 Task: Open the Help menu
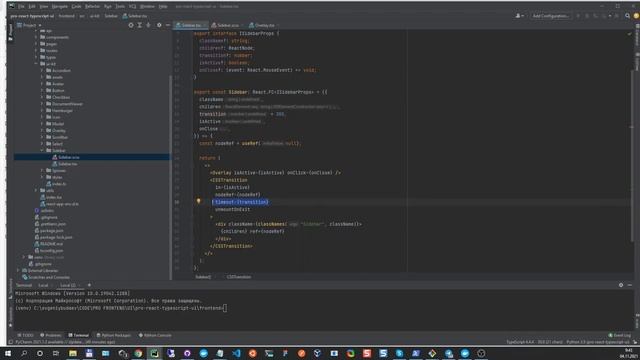(163, 7)
